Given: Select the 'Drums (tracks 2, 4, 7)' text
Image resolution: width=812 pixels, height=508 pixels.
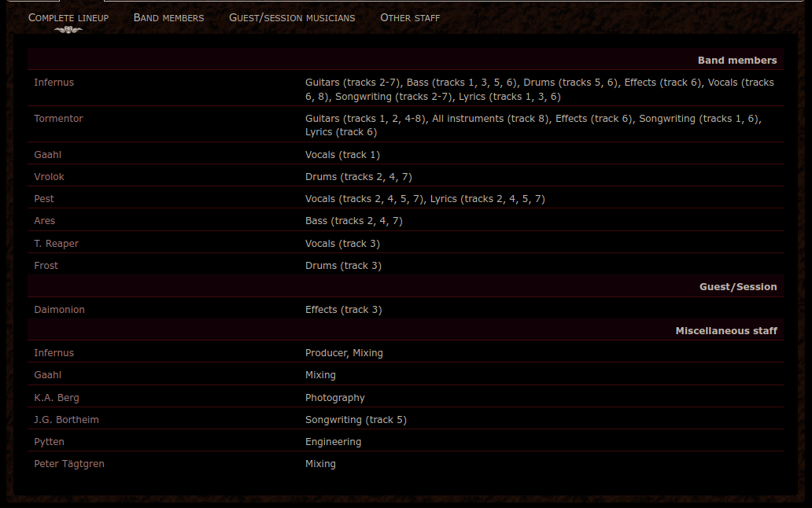Looking at the screenshot, I should point(358,177).
